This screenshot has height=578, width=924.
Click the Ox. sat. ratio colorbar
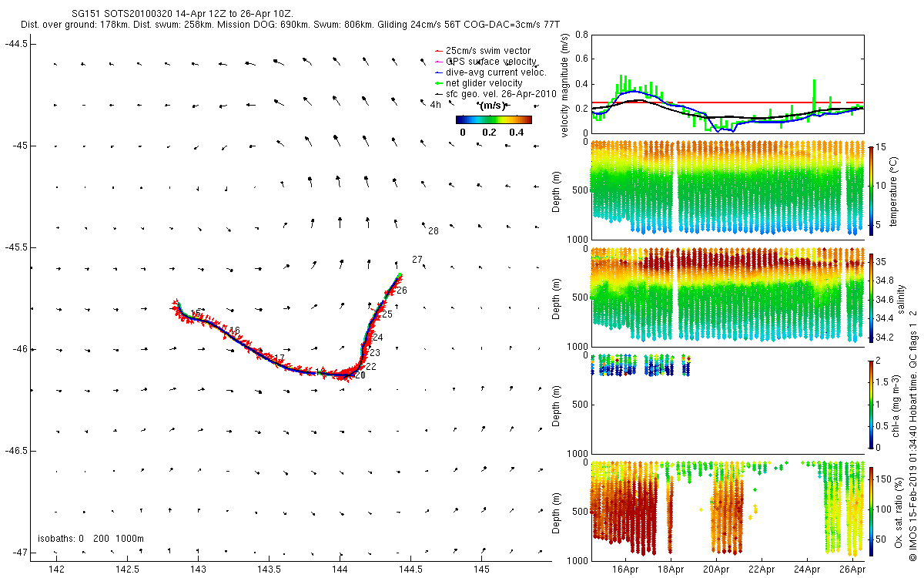(x=872, y=510)
